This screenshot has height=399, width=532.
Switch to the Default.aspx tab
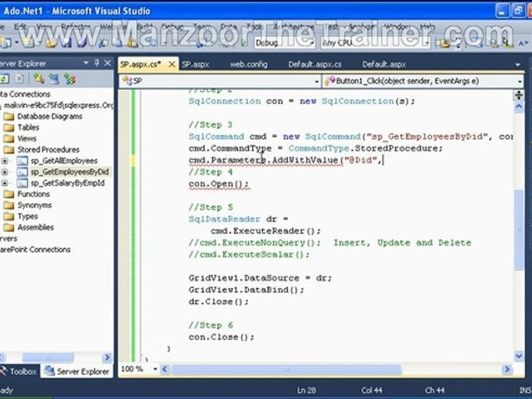[383, 64]
